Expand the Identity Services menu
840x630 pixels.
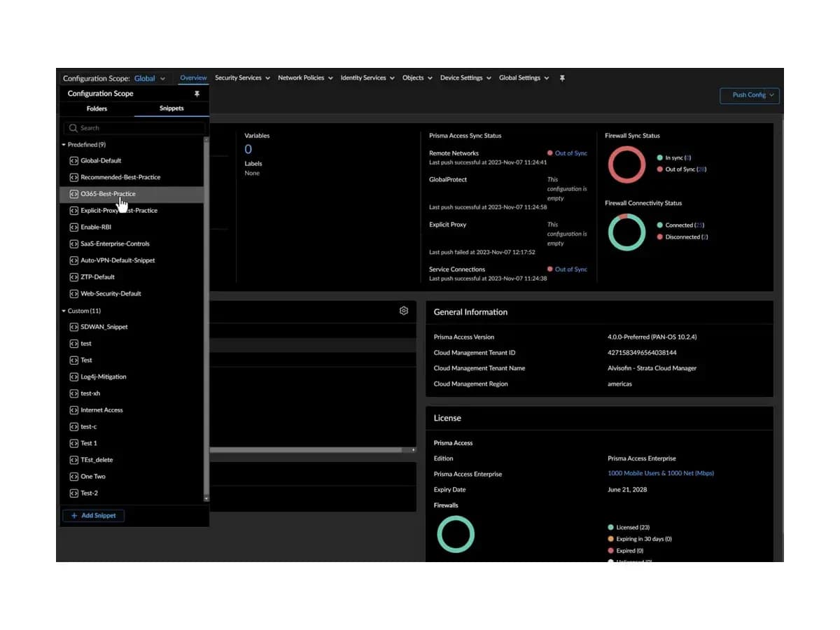(x=367, y=78)
